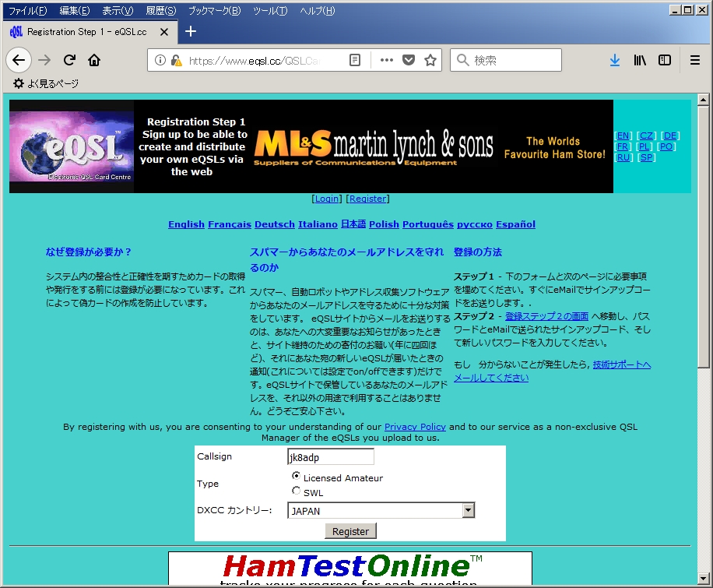Click the page scrollbar down arrow
The height and width of the screenshot is (588, 713).
pos(703,578)
